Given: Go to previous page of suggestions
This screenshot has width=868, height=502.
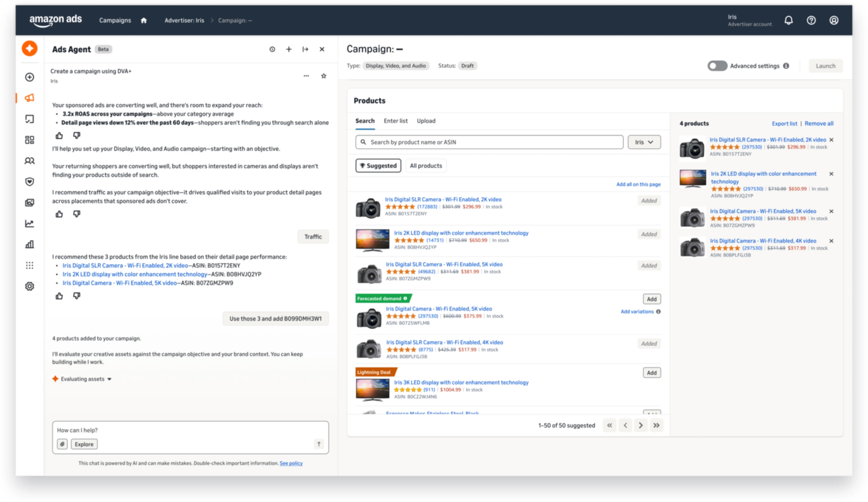Looking at the screenshot, I should [x=625, y=425].
